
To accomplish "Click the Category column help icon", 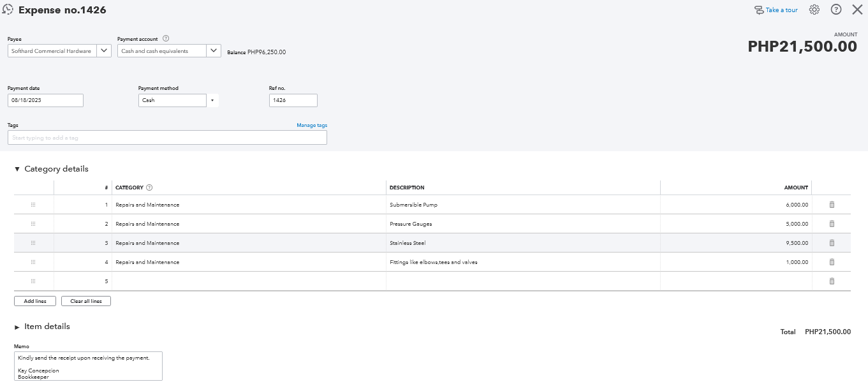I will click(149, 187).
